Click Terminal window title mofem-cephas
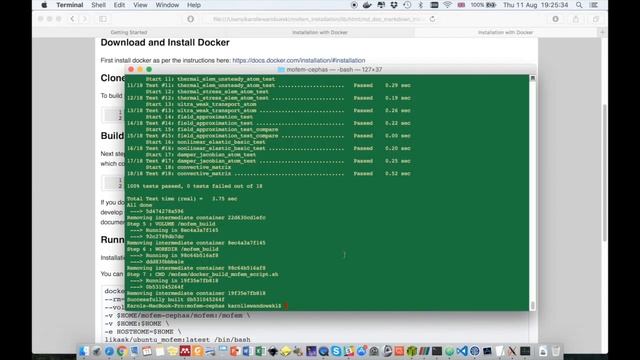Screen dimensions: 640x360 tap(334, 69)
